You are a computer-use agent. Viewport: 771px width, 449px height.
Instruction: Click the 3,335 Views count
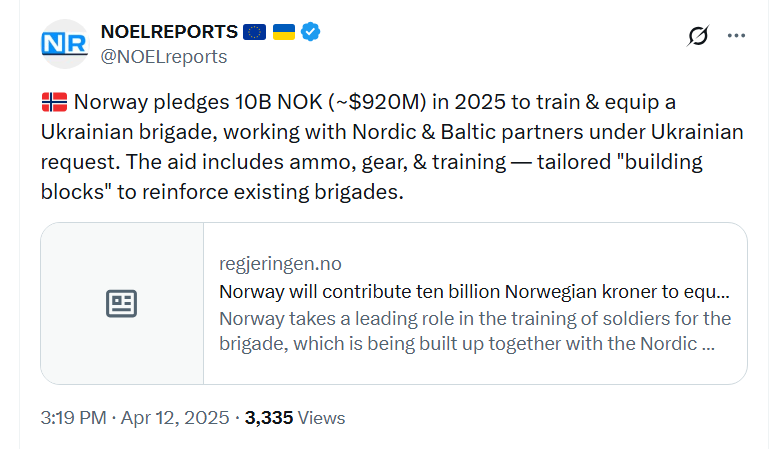(295, 418)
